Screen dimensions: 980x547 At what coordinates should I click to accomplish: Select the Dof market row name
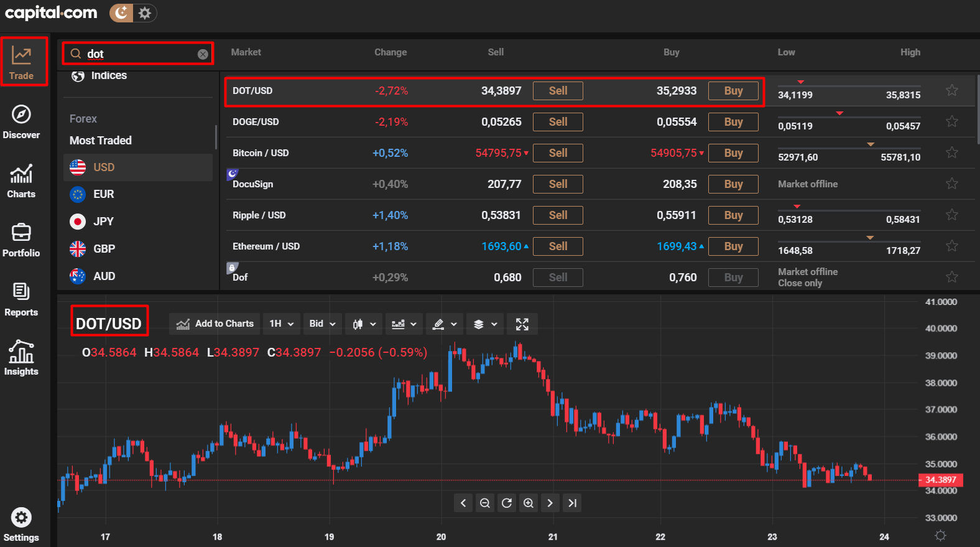click(x=240, y=278)
